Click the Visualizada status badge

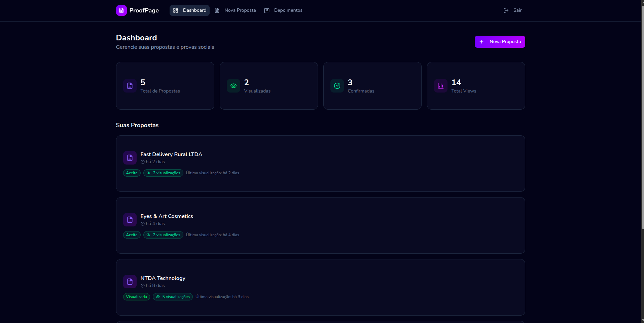[x=136, y=297]
